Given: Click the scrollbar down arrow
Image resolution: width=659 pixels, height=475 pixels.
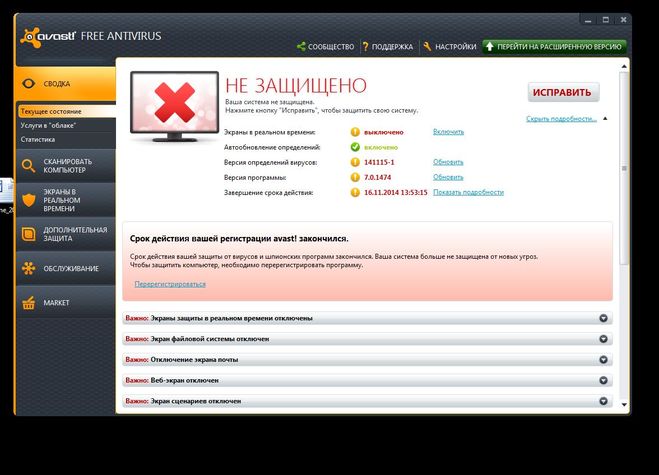Looking at the screenshot, I should 624,405.
